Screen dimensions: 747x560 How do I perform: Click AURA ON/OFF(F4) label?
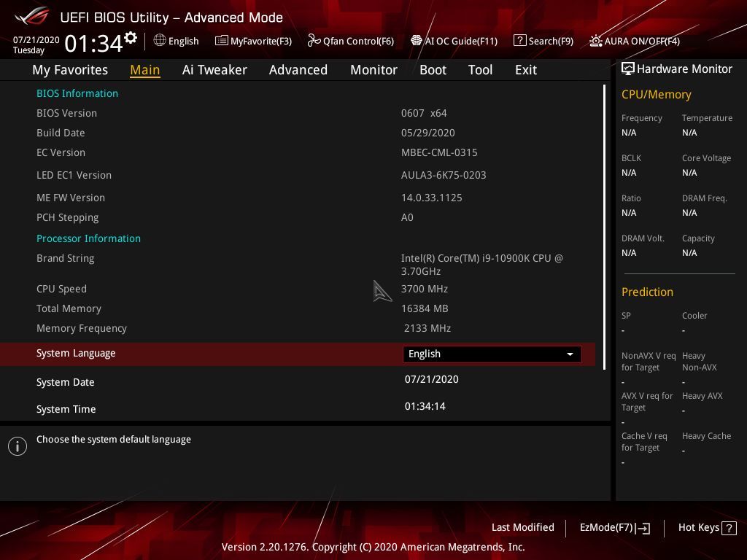pyautogui.click(x=642, y=41)
